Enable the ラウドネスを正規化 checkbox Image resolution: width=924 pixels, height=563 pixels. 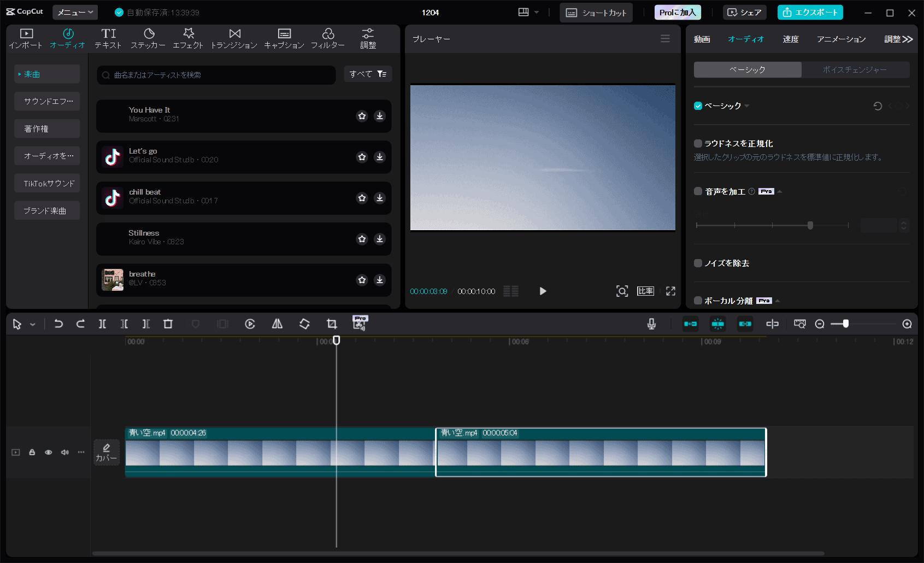[698, 144]
